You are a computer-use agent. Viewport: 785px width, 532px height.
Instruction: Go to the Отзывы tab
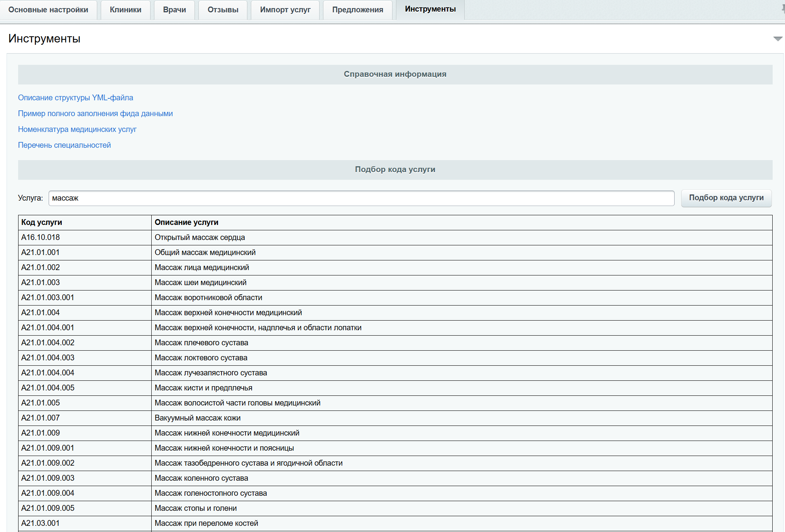tap(223, 10)
